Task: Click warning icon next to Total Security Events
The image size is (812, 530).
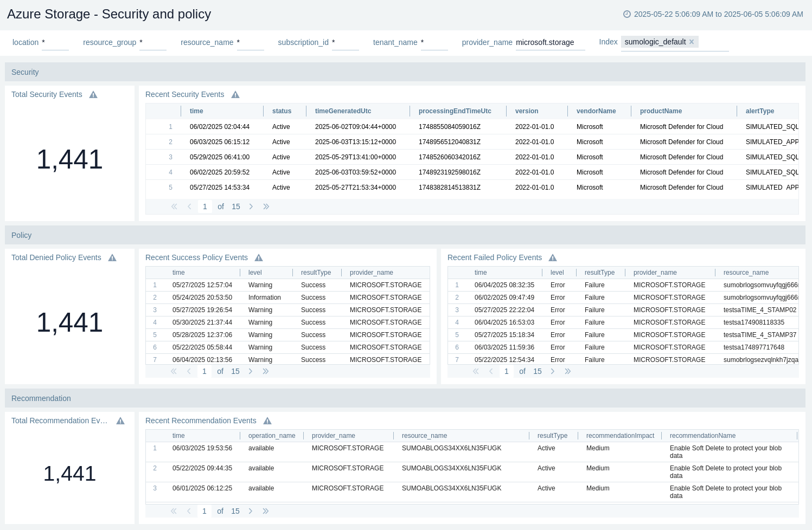Action: (x=93, y=95)
